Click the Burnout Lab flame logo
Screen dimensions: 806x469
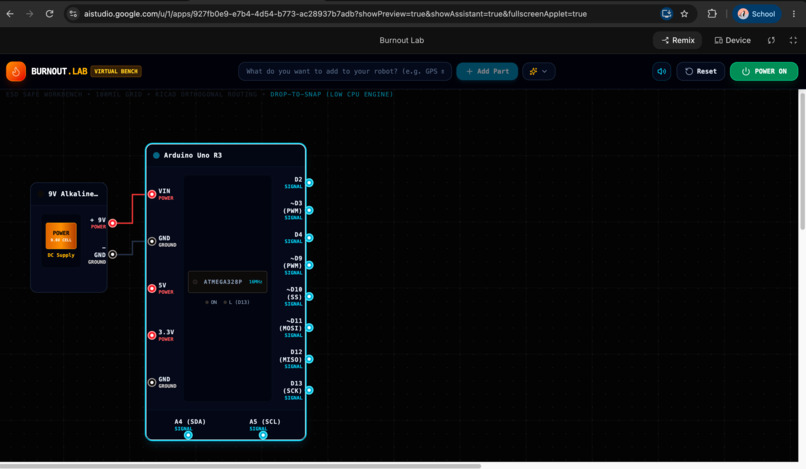click(x=16, y=71)
